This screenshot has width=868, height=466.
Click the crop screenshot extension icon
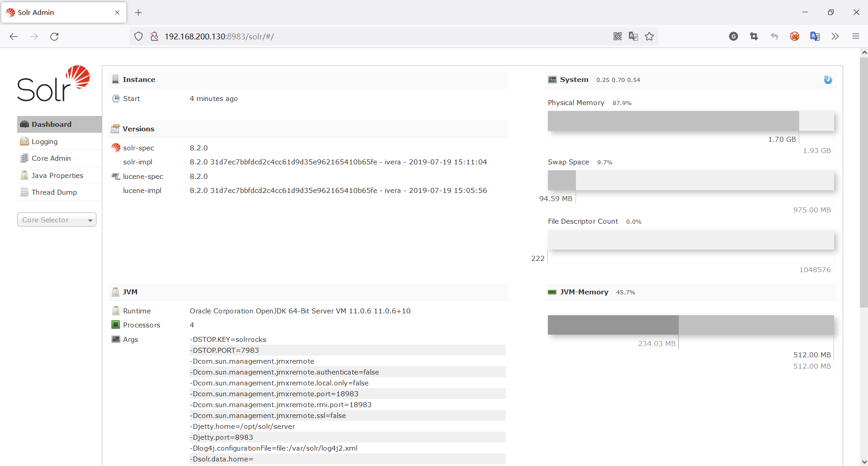[754, 36]
